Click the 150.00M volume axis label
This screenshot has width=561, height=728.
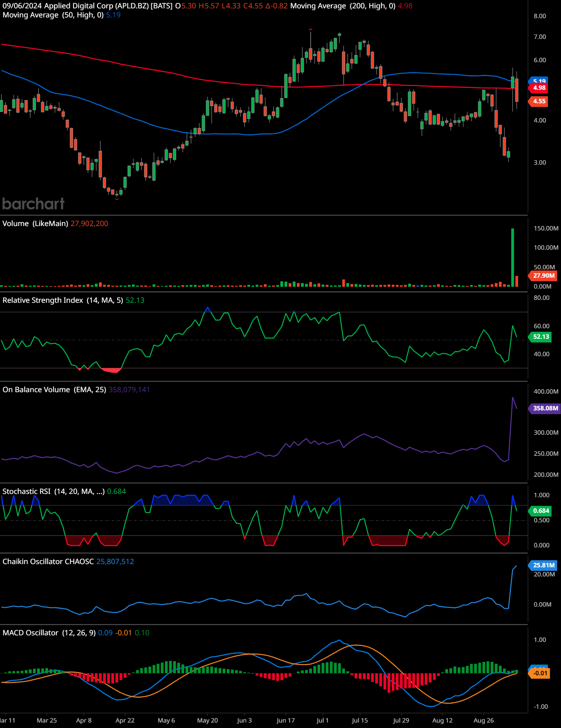[546, 228]
